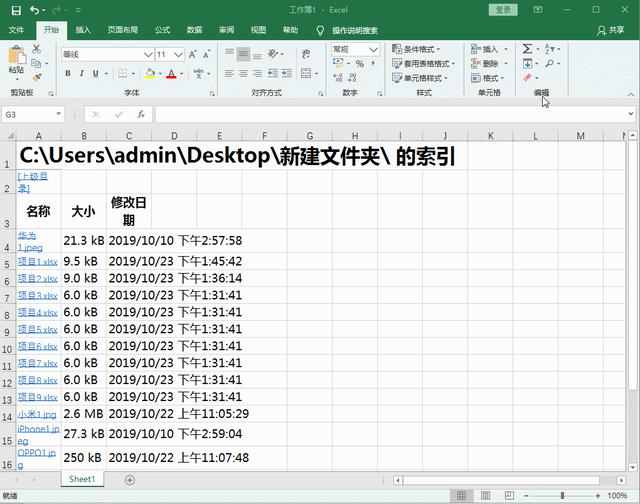Click the Name Box showing G3
Image resolution: width=640 pixels, height=504 pixels.
point(33,115)
